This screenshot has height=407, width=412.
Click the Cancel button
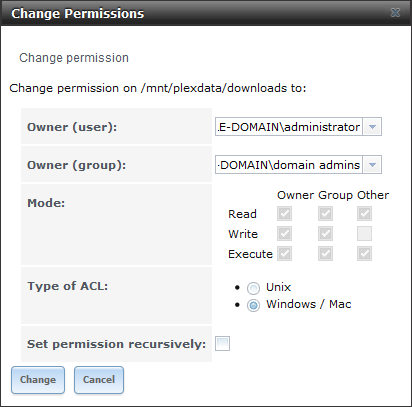click(99, 380)
